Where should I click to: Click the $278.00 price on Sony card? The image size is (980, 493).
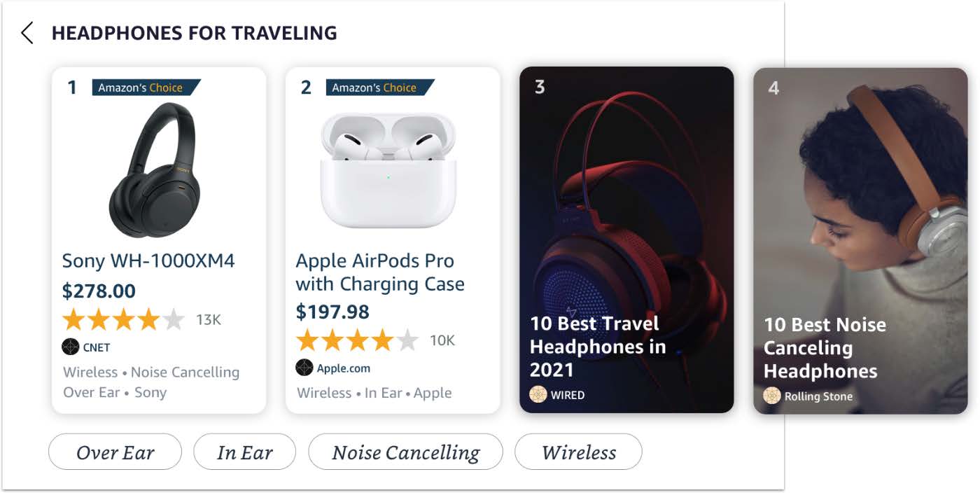click(99, 291)
